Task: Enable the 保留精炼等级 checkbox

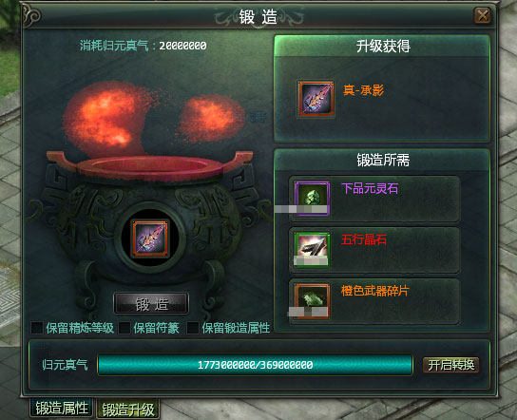Action: point(37,328)
